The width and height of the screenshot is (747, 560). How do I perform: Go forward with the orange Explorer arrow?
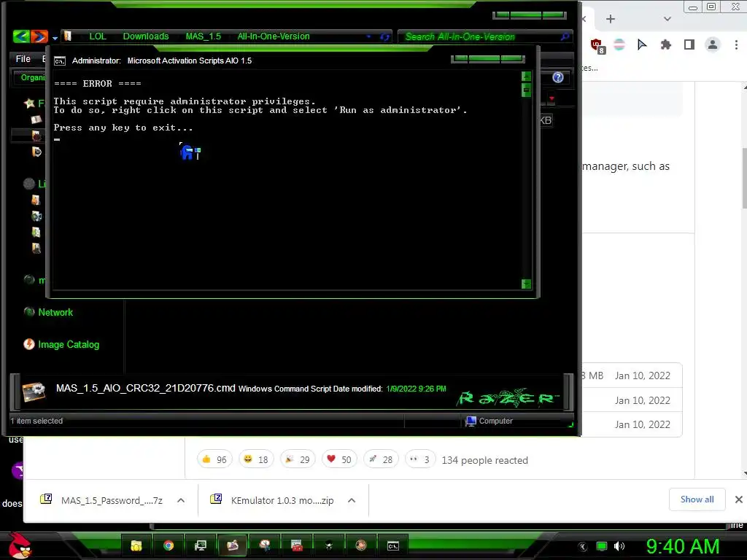39,36
